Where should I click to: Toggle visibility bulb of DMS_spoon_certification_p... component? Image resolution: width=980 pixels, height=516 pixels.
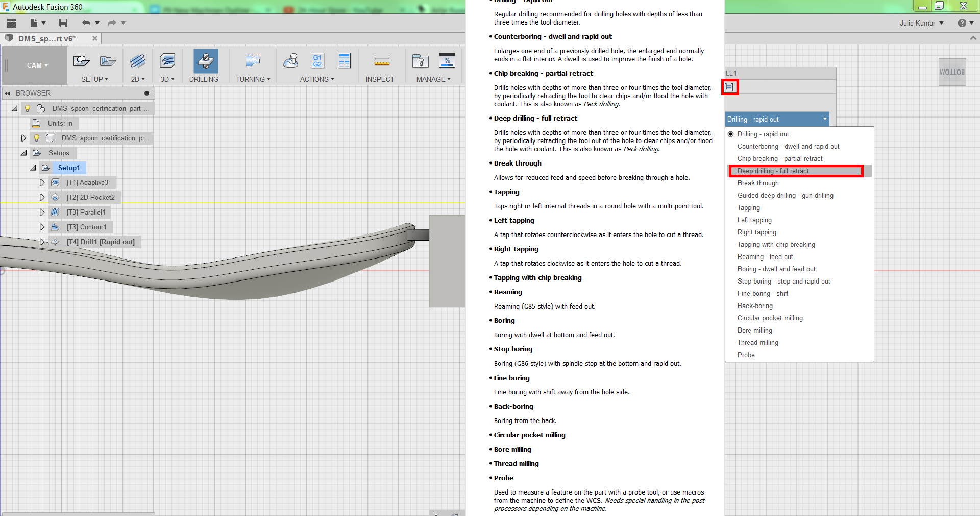(37, 138)
